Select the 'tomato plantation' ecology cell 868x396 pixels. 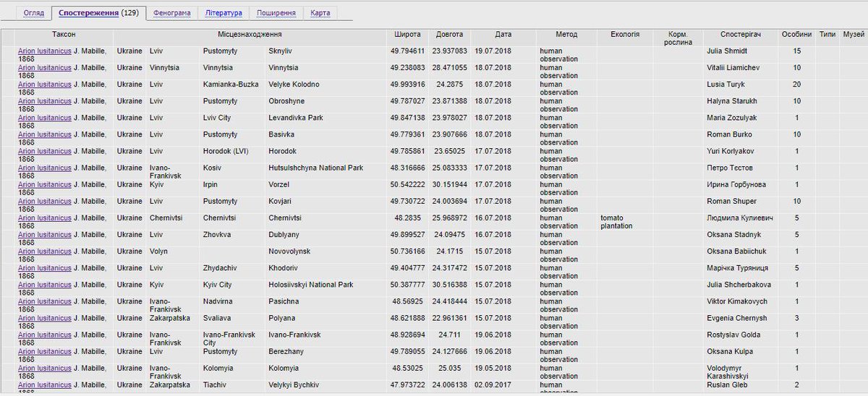click(616, 222)
